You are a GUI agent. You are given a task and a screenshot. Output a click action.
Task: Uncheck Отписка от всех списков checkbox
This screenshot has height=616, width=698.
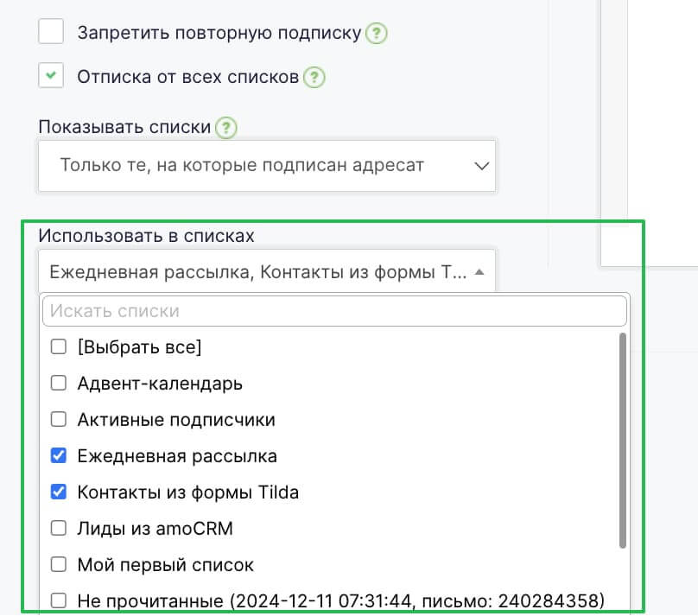coord(51,75)
